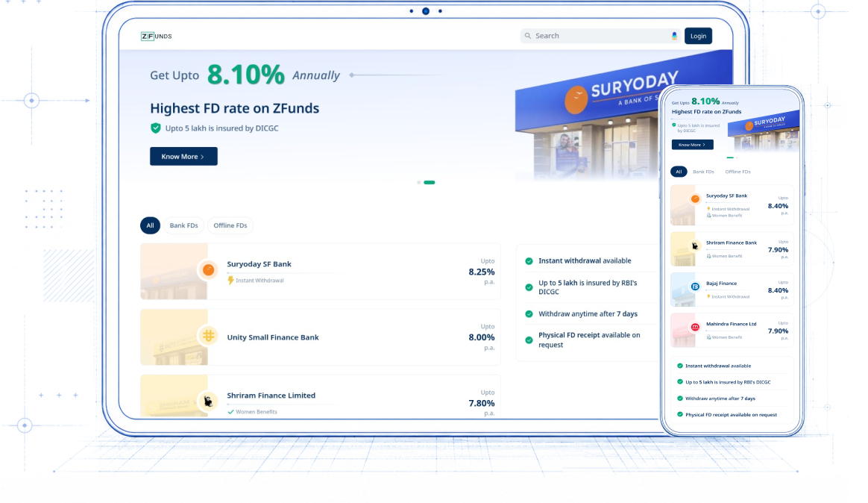
Task: Click the check icon beside Physical FD receipt on the phone
Action: pyautogui.click(x=680, y=414)
